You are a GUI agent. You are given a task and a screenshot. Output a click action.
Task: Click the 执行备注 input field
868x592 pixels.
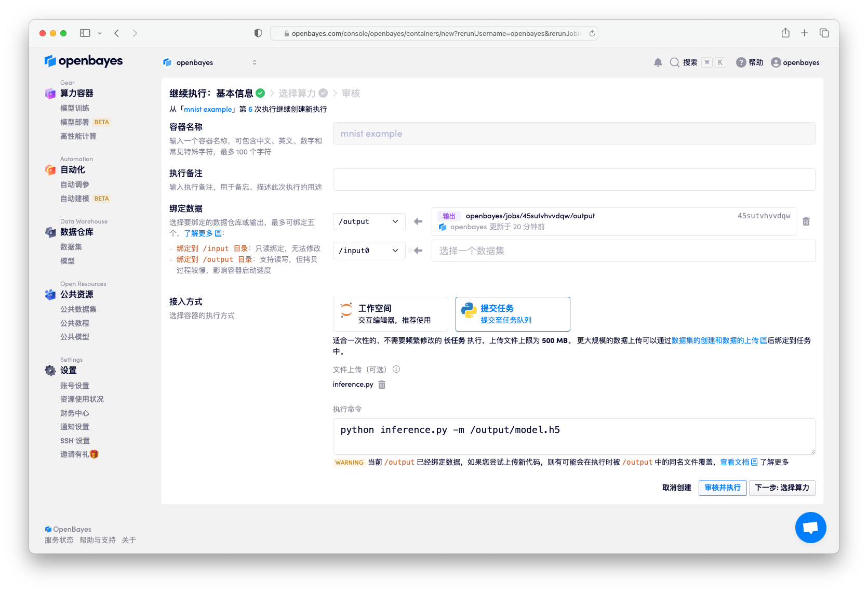point(573,179)
